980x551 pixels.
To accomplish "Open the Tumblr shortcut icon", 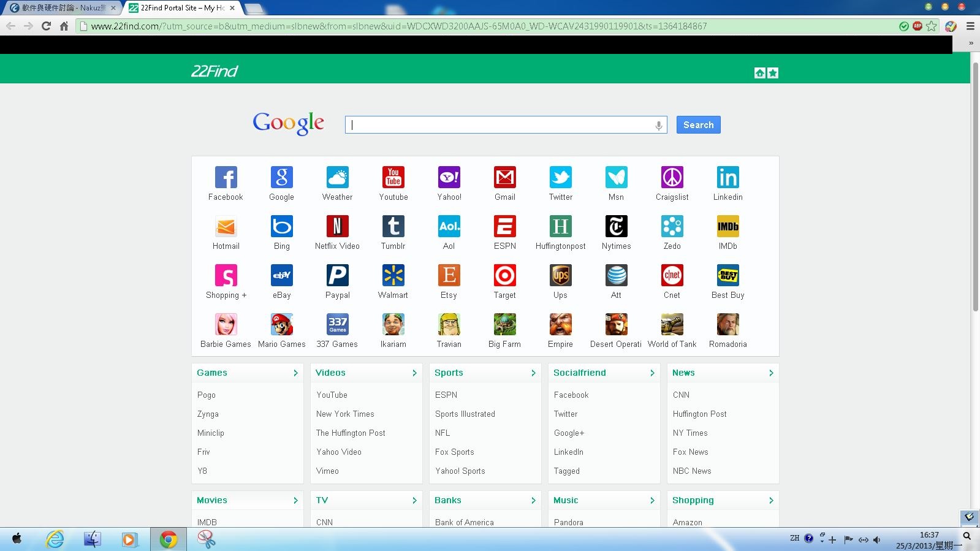I will click(x=393, y=227).
